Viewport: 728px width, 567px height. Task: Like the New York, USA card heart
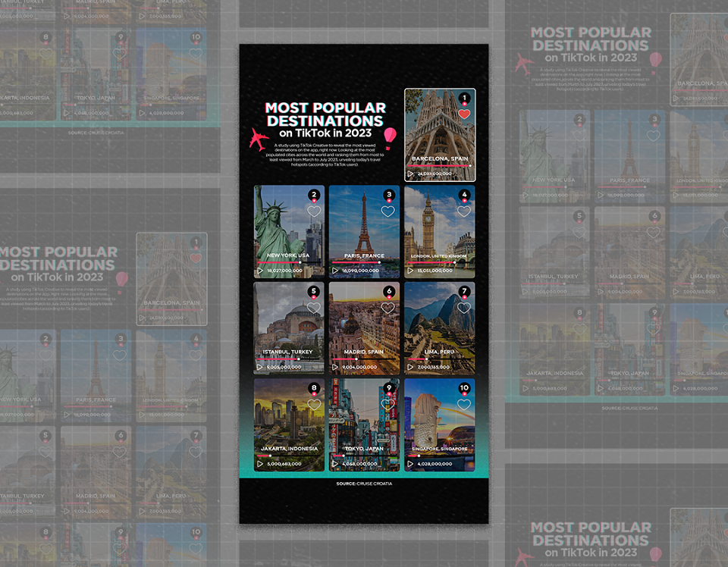(x=314, y=211)
